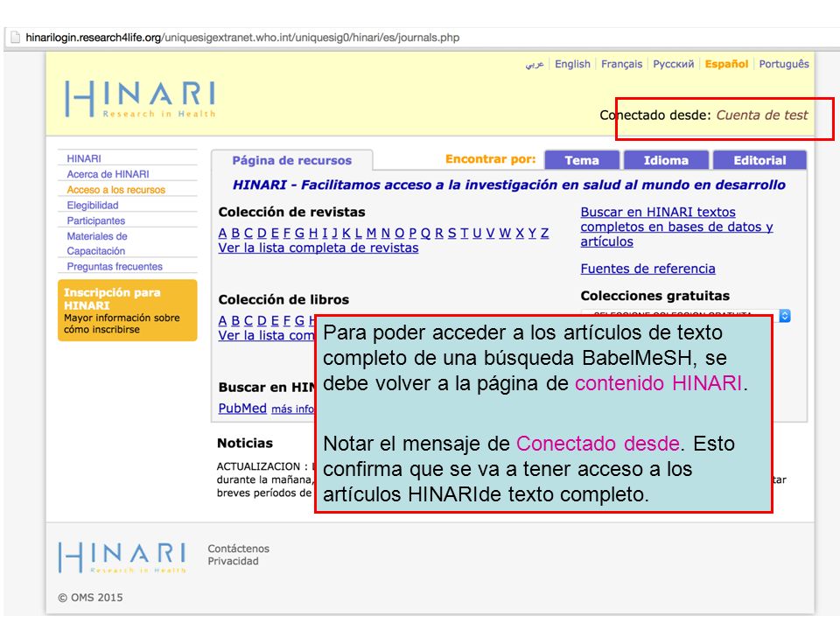This screenshot has height=630, width=840.
Task: Click letter D in Colección de libros
Action: pyautogui.click(x=262, y=321)
